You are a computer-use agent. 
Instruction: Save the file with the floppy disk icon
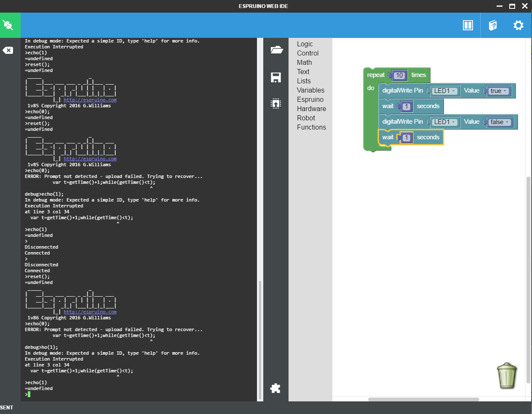click(276, 77)
